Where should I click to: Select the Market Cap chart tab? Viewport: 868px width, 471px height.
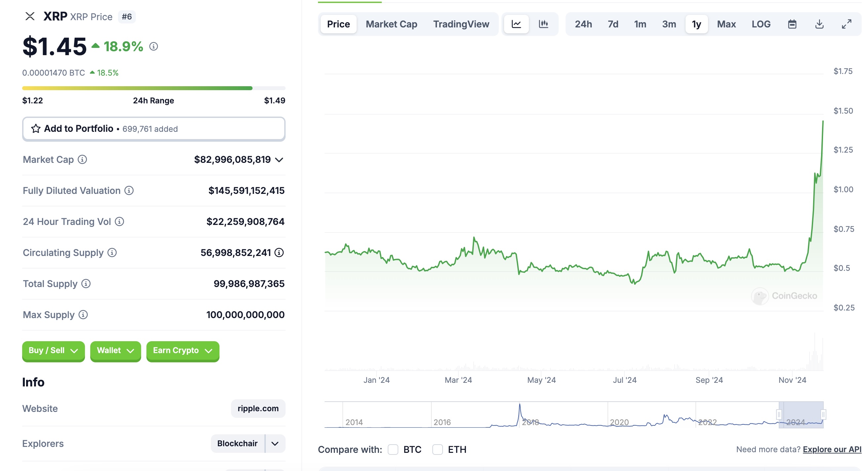pyautogui.click(x=391, y=24)
